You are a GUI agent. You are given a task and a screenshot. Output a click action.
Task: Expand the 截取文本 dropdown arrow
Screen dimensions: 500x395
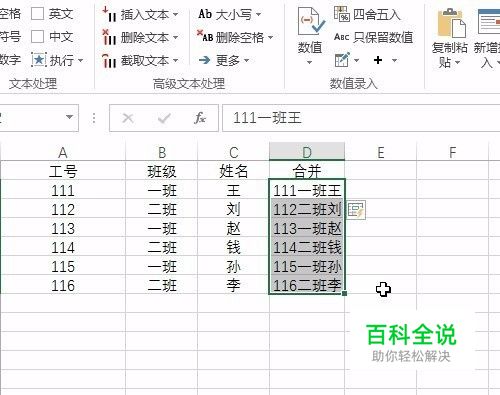pyautogui.click(x=176, y=61)
